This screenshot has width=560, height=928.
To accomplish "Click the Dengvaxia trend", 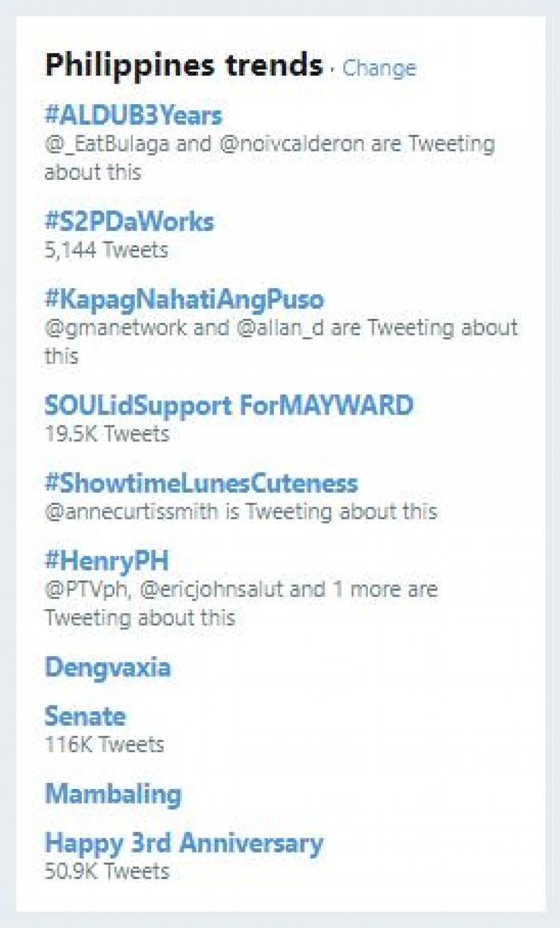I will click(x=108, y=667).
